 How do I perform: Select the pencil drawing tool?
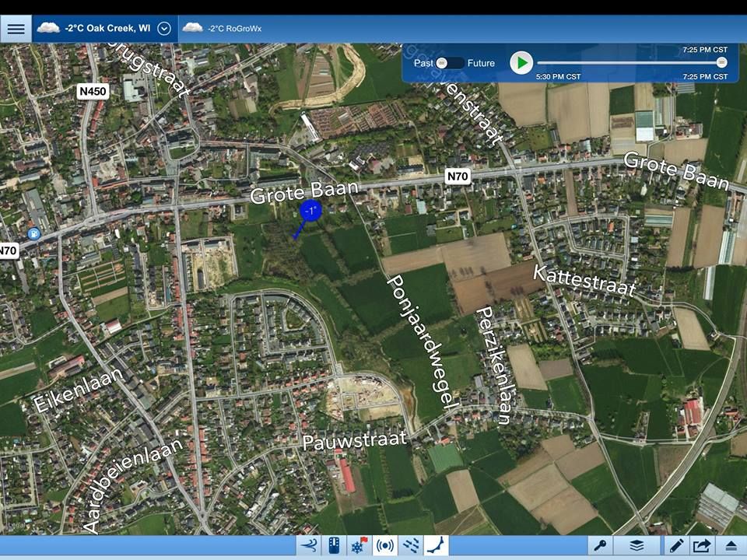point(676,546)
